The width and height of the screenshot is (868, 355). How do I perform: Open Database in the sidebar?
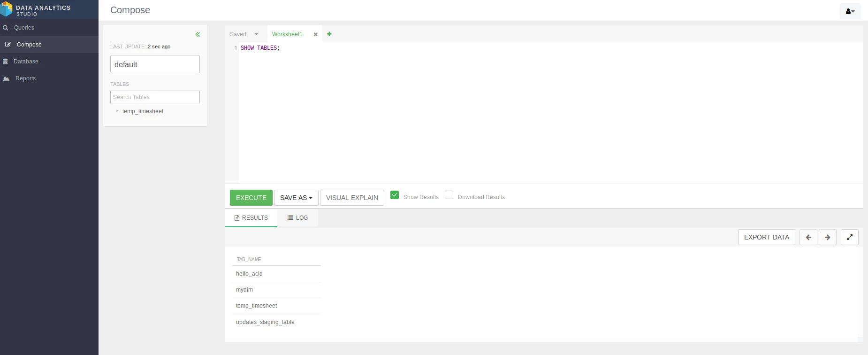[x=49, y=62]
